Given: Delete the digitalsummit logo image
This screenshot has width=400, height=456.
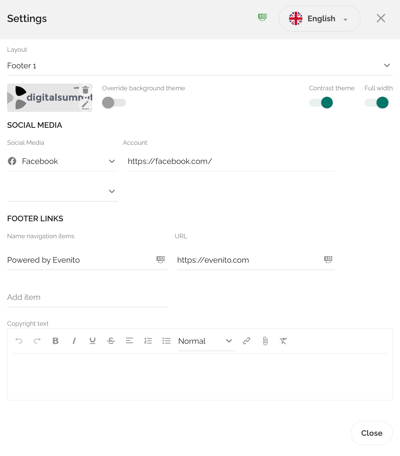Looking at the screenshot, I should (x=86, y=89).
